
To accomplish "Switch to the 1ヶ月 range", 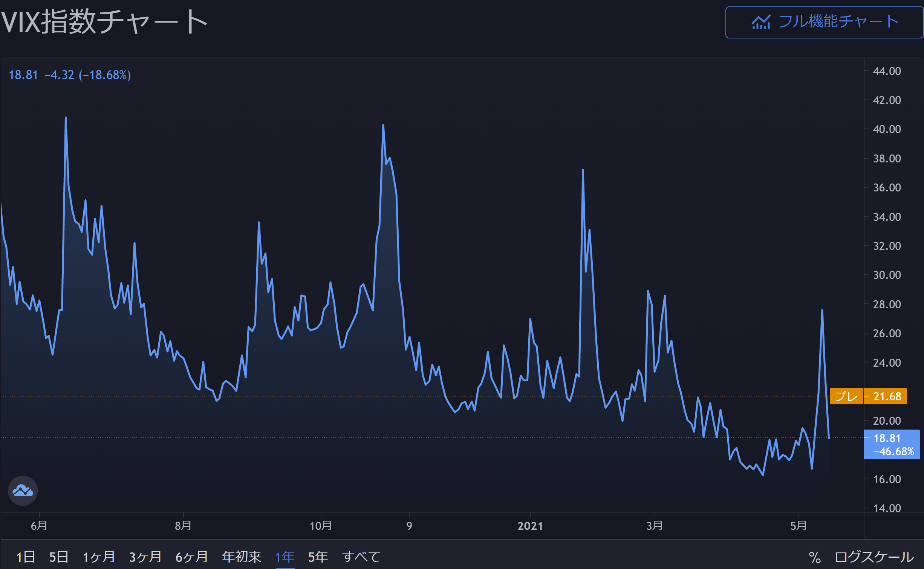I will point(99,557).
